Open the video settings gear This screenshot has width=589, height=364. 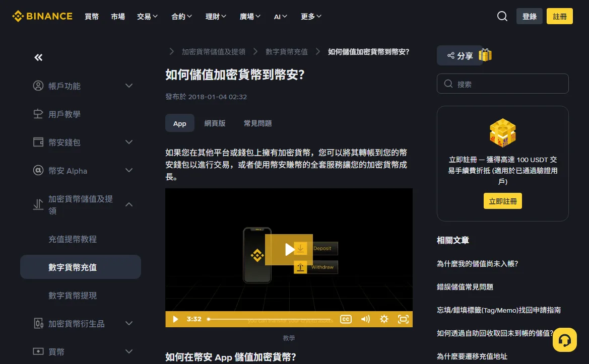(x=384, y=319)
